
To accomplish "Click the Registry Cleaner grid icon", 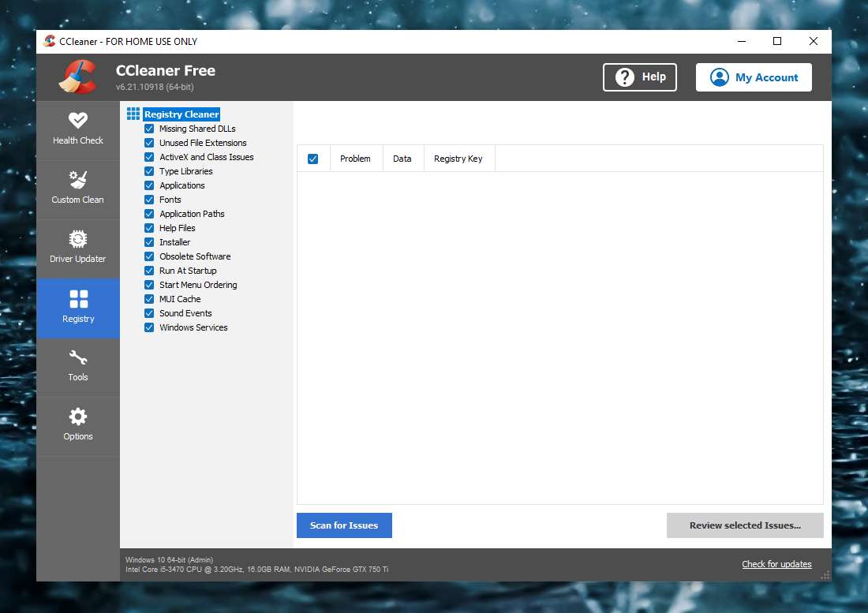I will [x=133, y=114].
